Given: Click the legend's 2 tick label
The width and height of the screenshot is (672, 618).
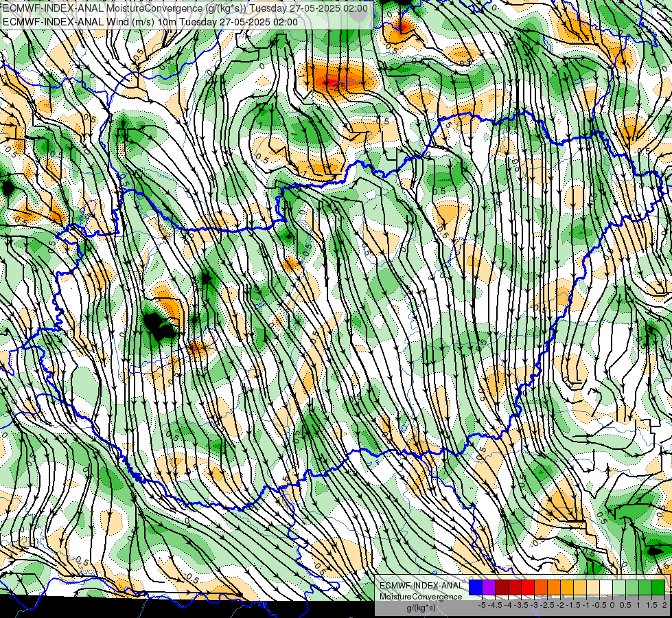Looking at the screenshot, I should [x=664, y=605].
